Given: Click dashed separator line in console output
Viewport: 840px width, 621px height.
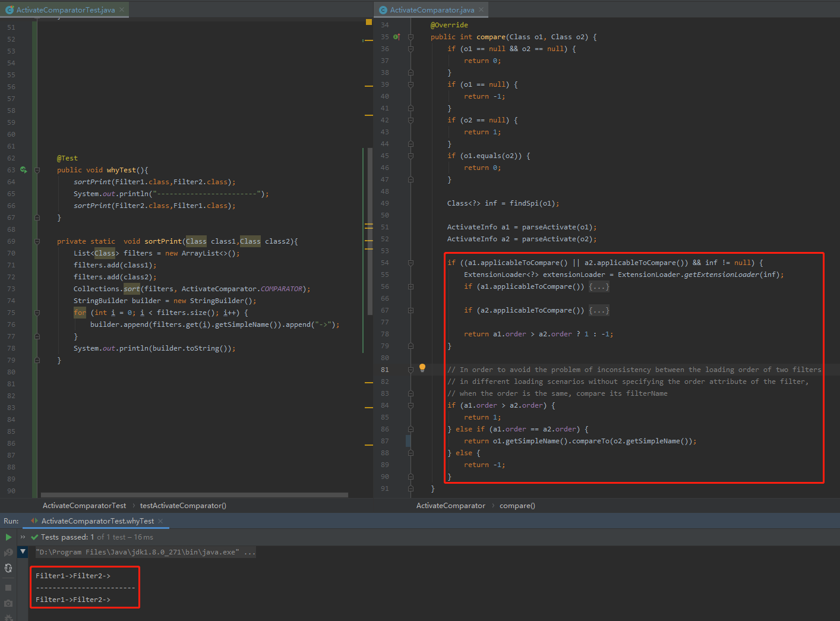Looking at the screenshot, I should point(85,588).
